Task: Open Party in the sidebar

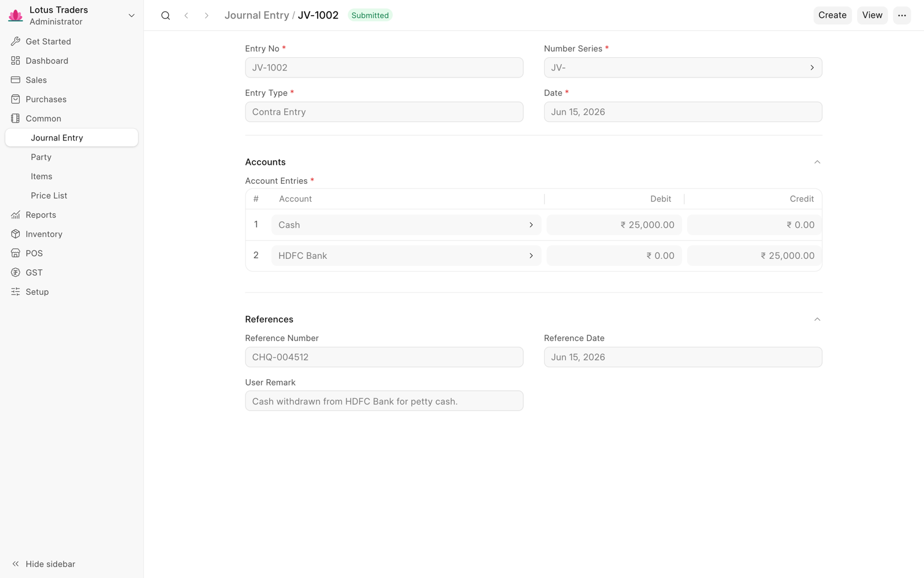Action: [41, 157]
